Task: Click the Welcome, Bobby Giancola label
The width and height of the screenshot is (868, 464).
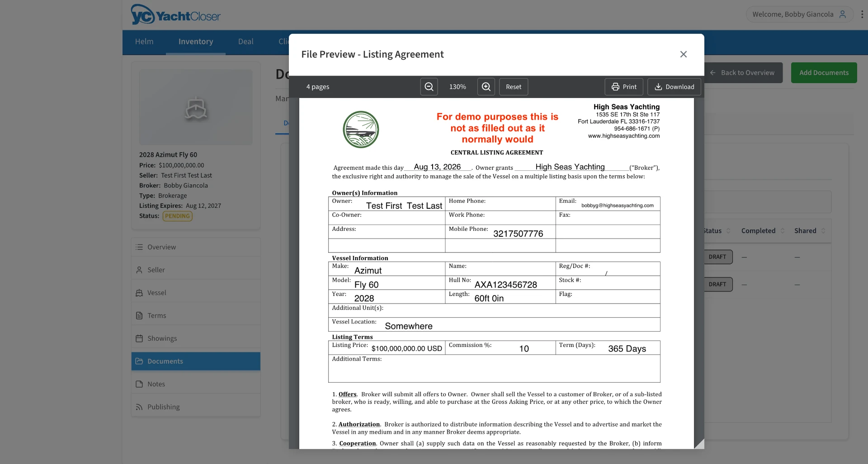Action: [x=793, y=14]
